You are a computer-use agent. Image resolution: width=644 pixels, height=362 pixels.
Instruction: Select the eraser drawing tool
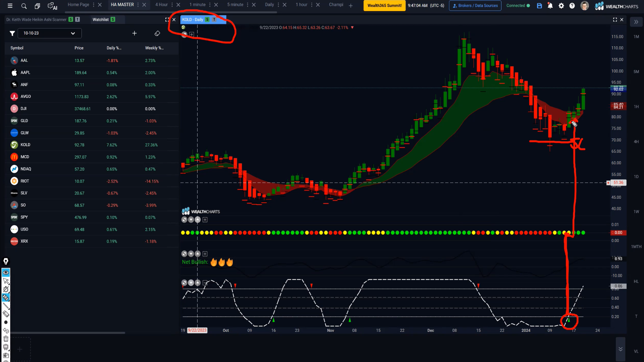(x=6, y=314)
